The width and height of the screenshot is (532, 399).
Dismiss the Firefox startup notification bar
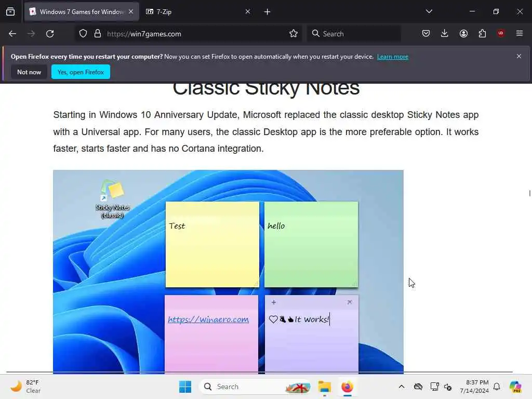(519, 56)
